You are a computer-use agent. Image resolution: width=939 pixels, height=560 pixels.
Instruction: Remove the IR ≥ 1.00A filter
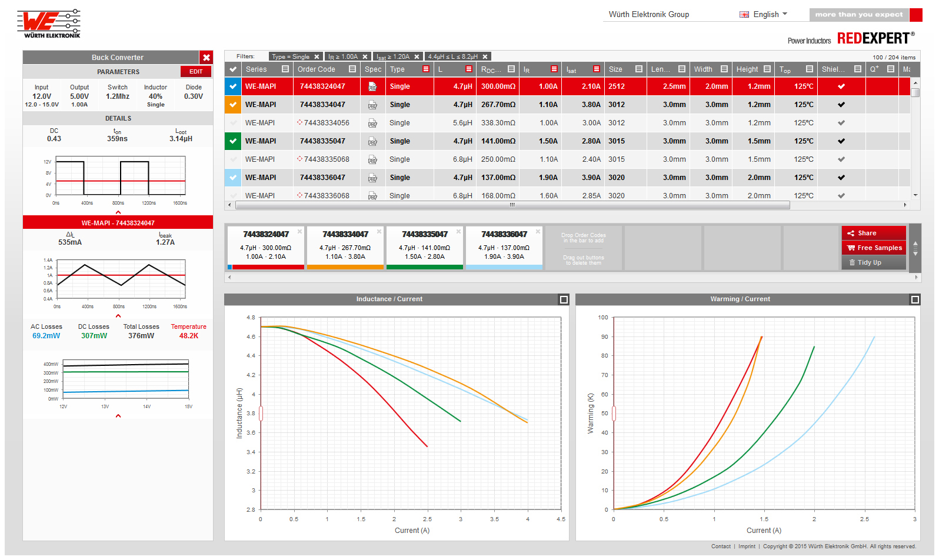click(x=365, y=57)
